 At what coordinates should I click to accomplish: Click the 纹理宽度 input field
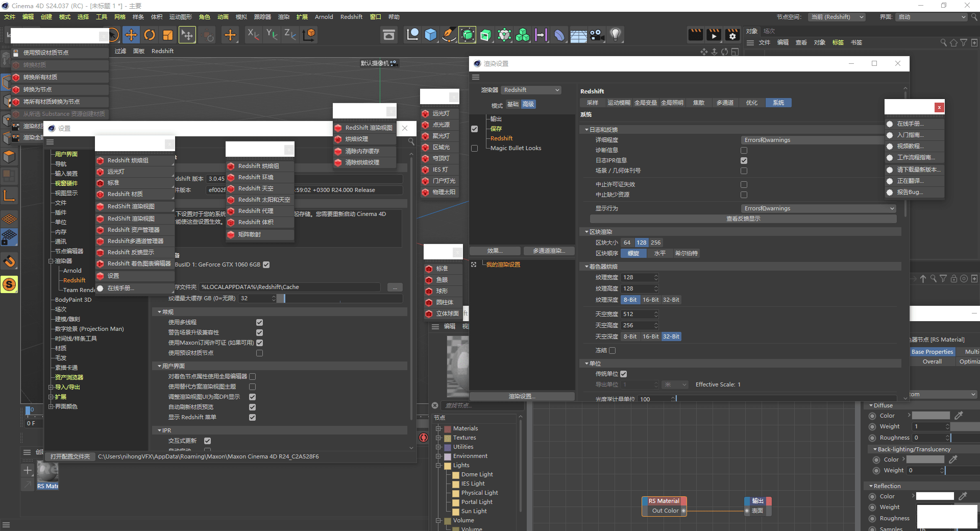click(x=639, y=277)
